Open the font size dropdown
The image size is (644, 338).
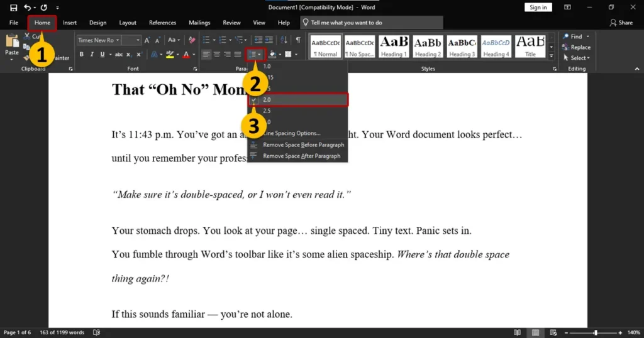pyautogui.click(x=138, y=40)
